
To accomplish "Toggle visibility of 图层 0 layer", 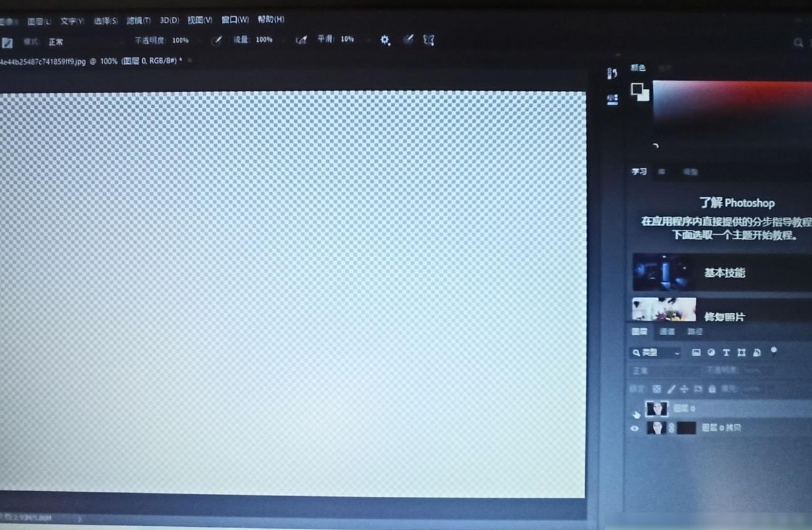I will coord(635,410).
